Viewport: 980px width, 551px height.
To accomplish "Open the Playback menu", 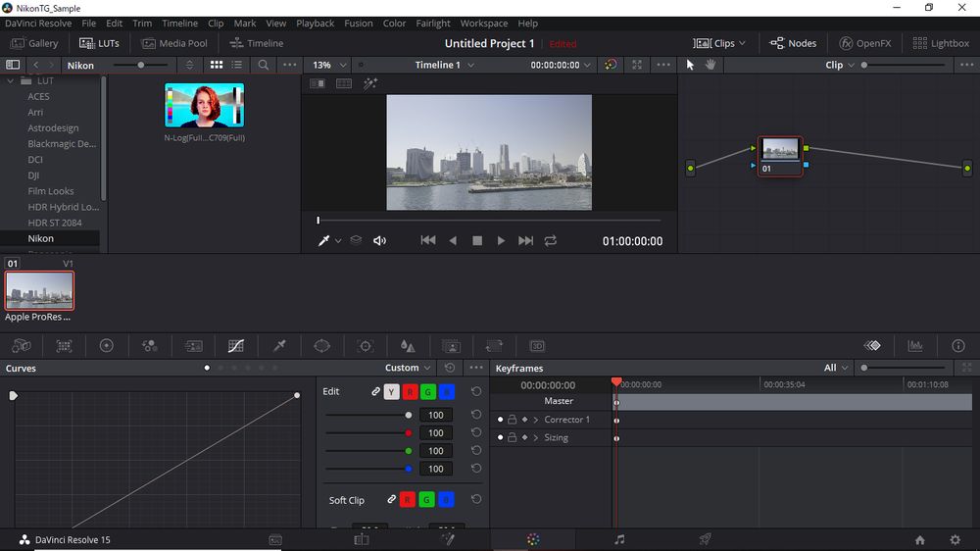I will (315, 24).
